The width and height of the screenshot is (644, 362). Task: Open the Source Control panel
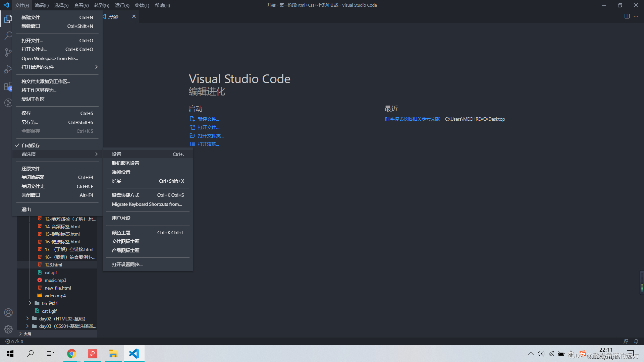tap(8, 52)
